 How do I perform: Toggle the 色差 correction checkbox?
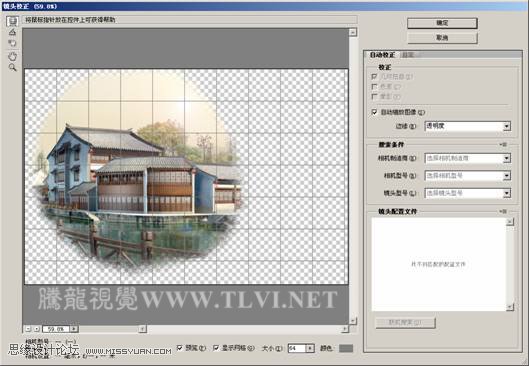[374, 87]
